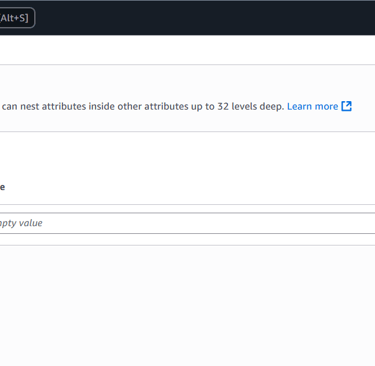Viewport: 375px width, 366px height.
Task: Click the dark top navigation bar
Action: (187, 18)
